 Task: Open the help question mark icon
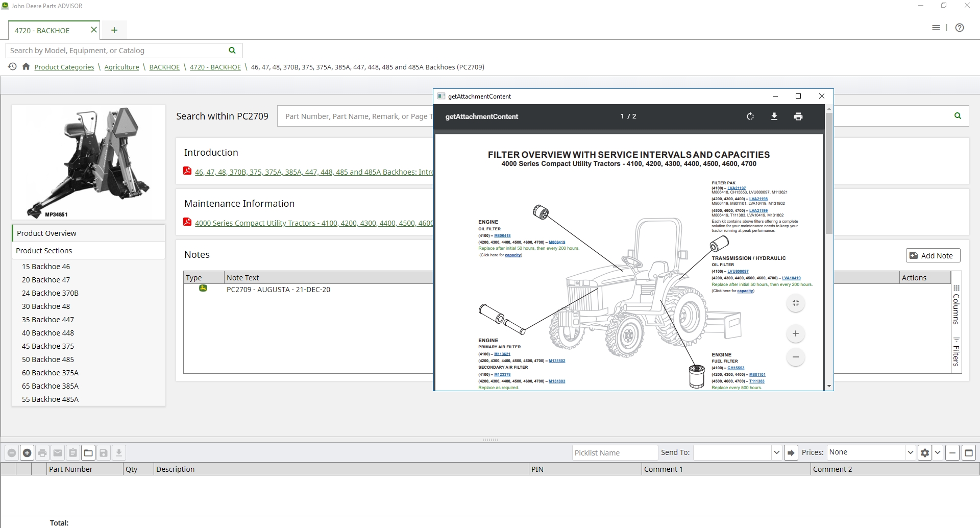pos(960,28)
